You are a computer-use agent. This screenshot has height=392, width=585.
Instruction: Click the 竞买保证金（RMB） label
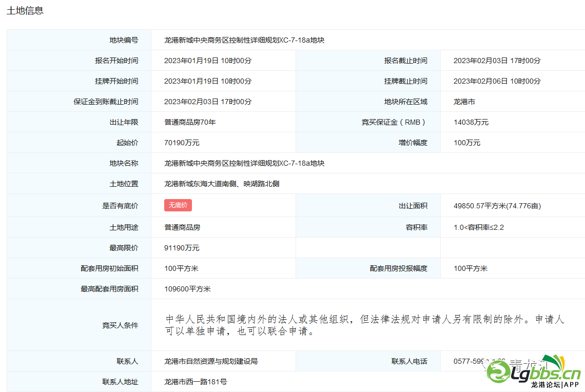[394, 122]
